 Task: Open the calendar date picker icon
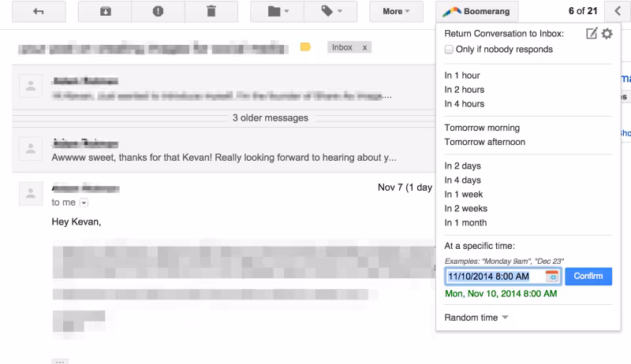click(551, 277)
